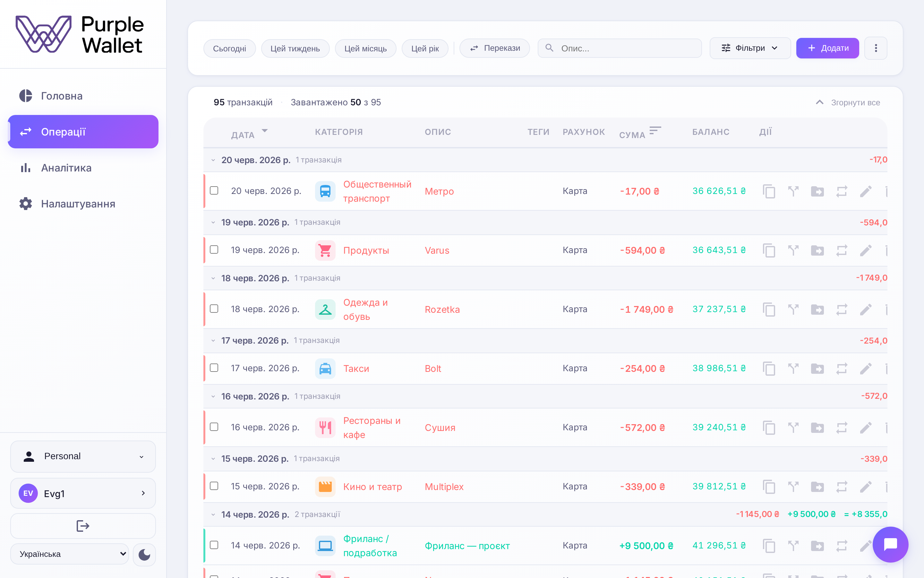Toggle the Перекази transfers filter
This screenshot has width=924, height=578.
click(494, 48)
